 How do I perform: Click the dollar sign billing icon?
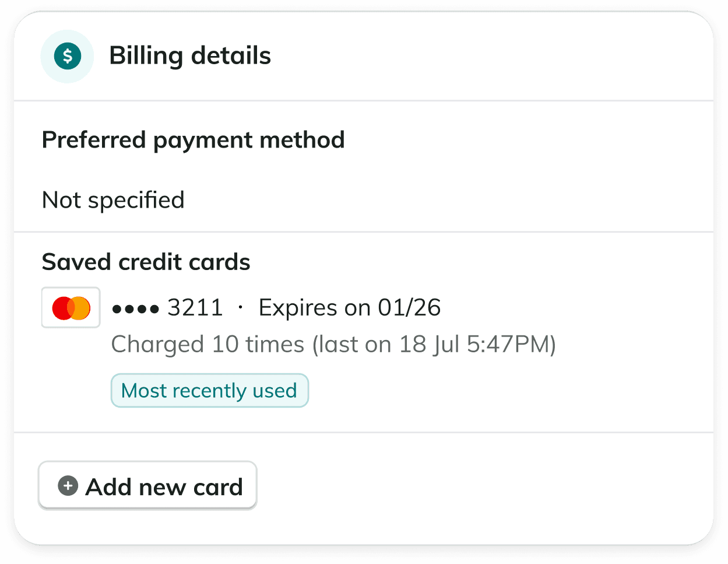pos(68,56)
